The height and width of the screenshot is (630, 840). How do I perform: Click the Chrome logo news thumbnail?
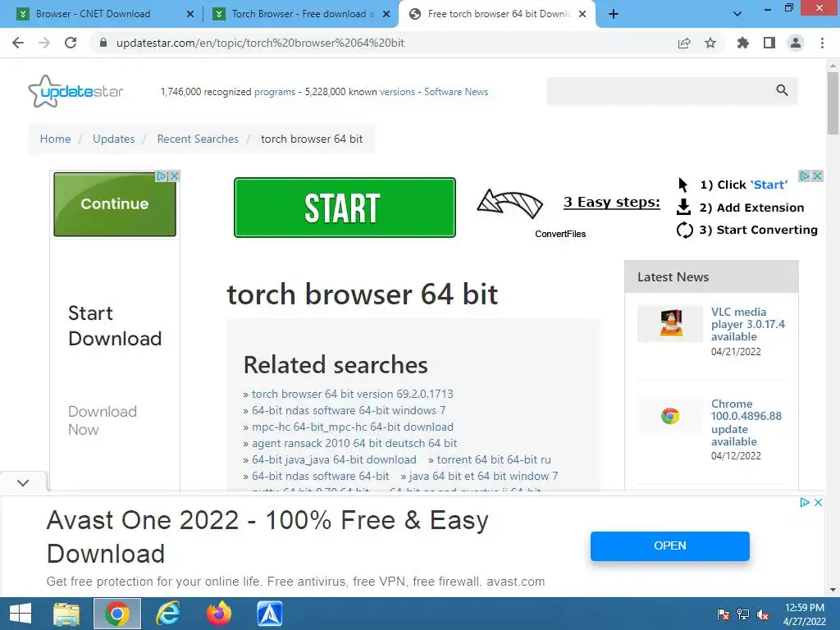click(x=669, y=416)
